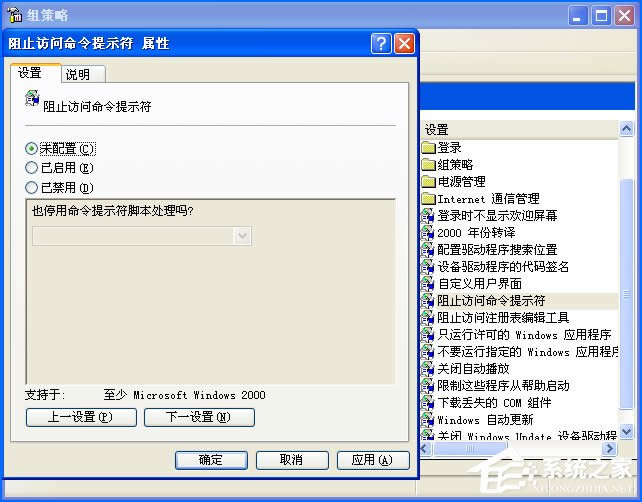Image resolution: width=642 pixels, height=502 pixels.
Task: Select the 阻止访问注册表编辑工具 policy text
Action: [503, 317]
